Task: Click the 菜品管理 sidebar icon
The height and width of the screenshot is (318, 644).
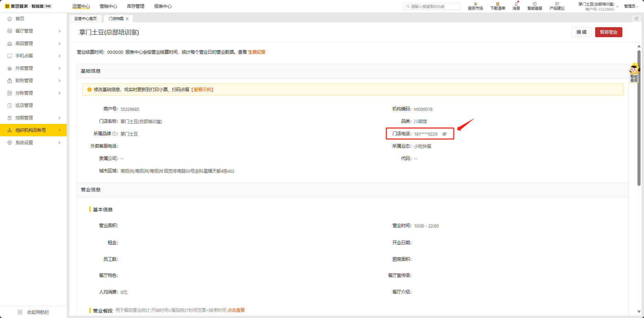Action: 10,43
